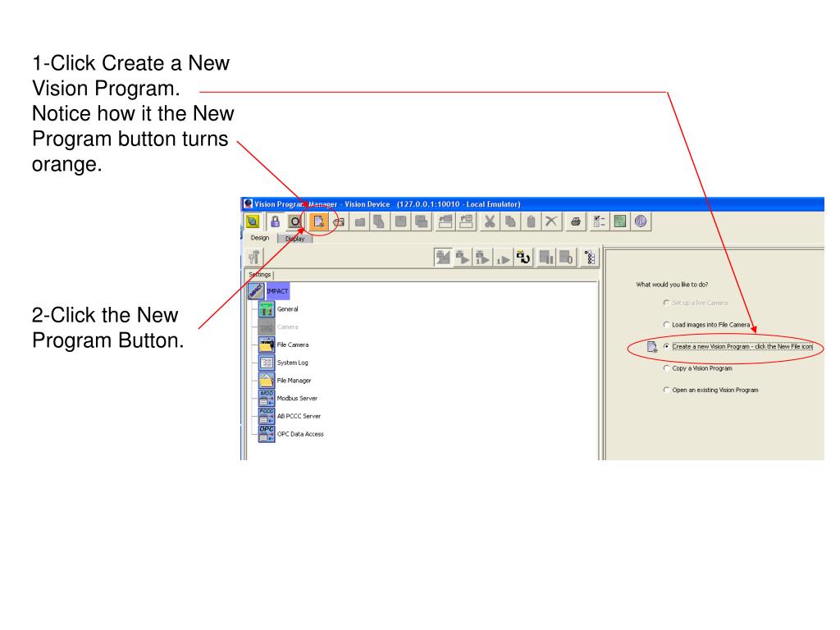Image resolution: width=840 pixels, height=630 pixels.
Task: Switch to the Display tab
Action: coord(294,239)
